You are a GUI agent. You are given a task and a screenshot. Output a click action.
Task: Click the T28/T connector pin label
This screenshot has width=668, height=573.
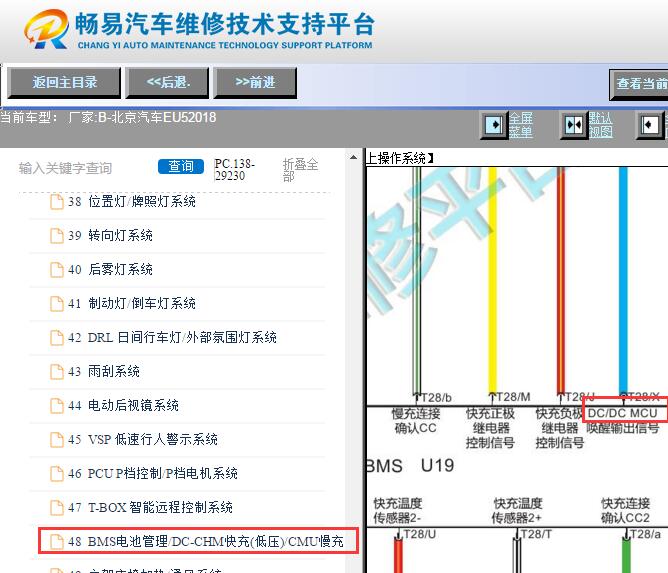coord(536,534)
